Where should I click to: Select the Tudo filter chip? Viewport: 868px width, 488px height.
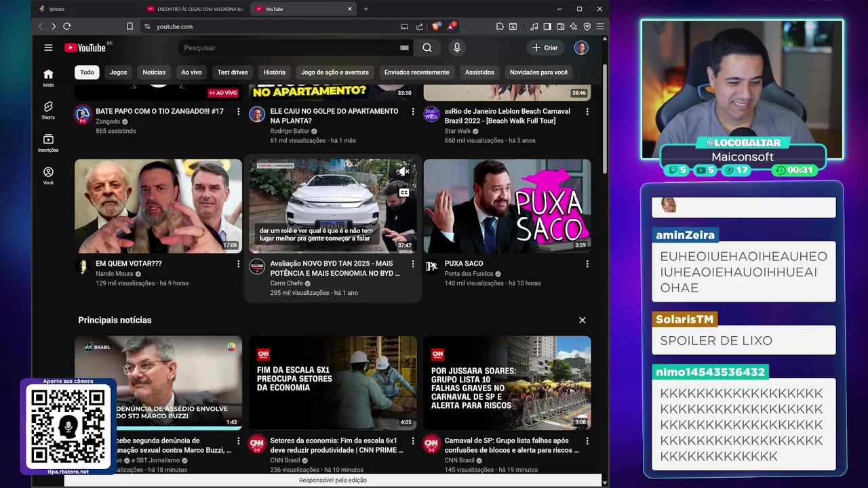tap(87, 72)
